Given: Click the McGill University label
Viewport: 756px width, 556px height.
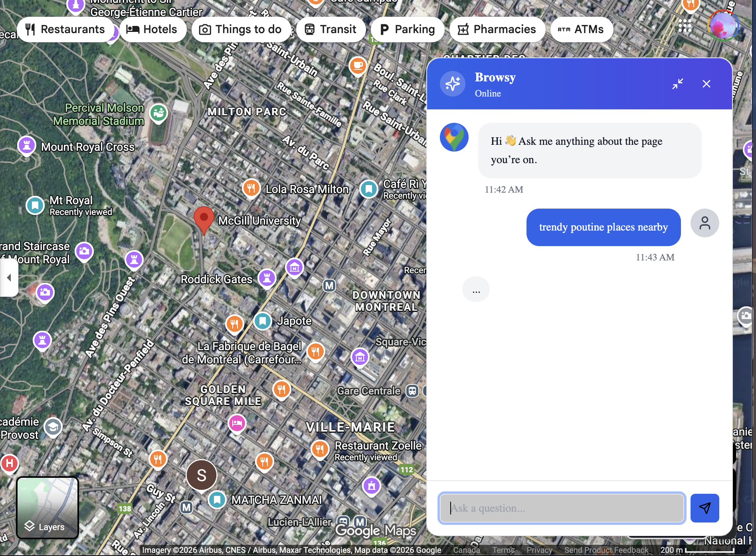Looking at the screenshot, I should point(259,221).
